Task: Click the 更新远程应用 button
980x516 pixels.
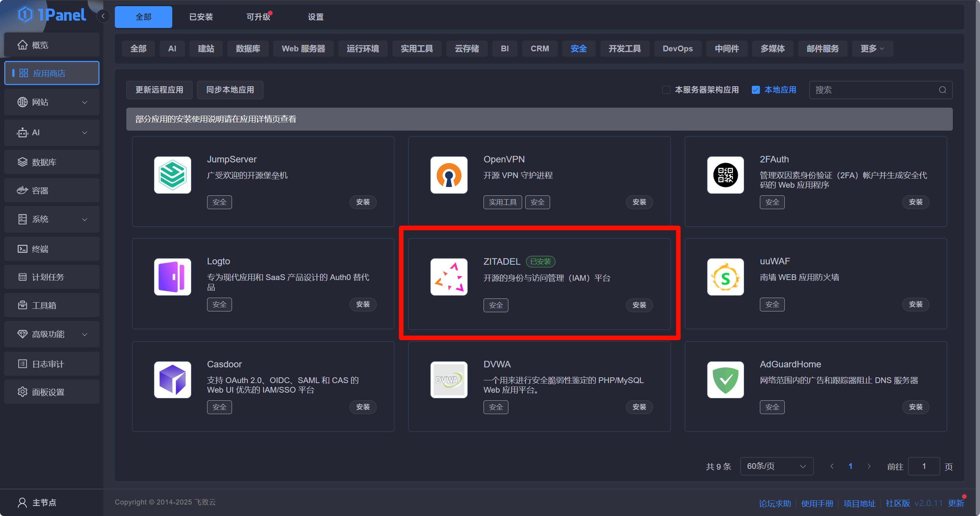Action: pyautogui.click(x=159, y=90)
